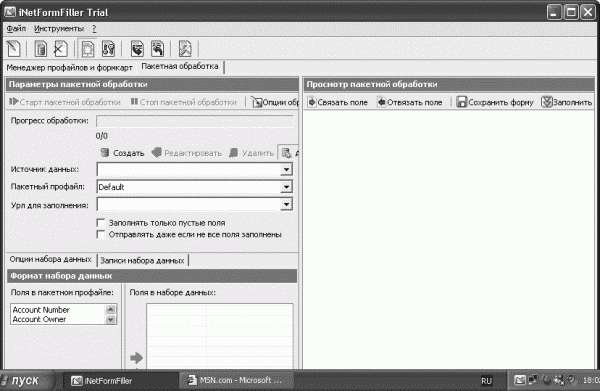
Task: Click the Связать поле bind-field button
Action: (x=338, y=102)
